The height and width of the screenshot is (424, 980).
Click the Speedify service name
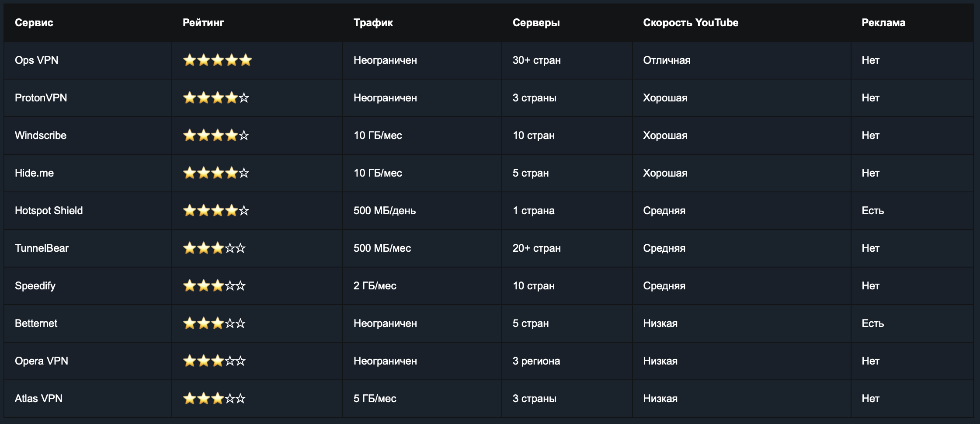tap(35, 286)
